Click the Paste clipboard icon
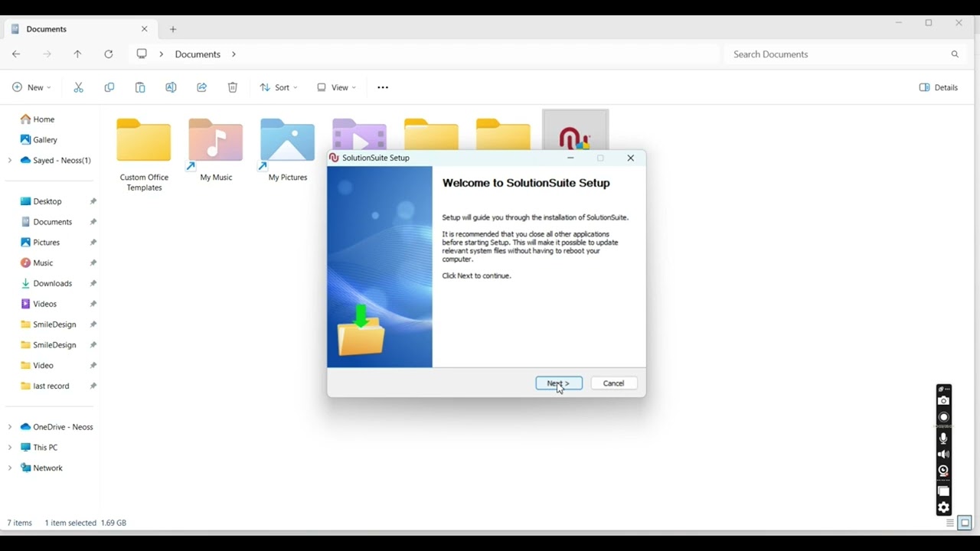 pos(140,87)
